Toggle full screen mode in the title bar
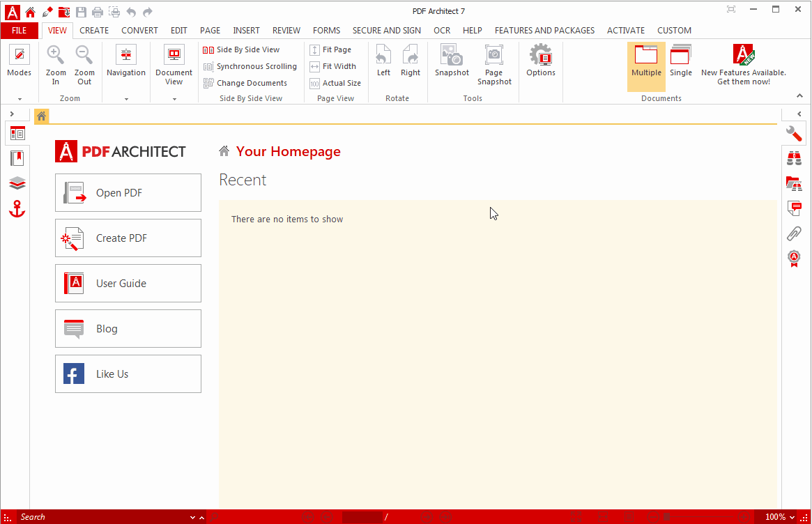The image size is (812, 524). (x=730, y=9)
